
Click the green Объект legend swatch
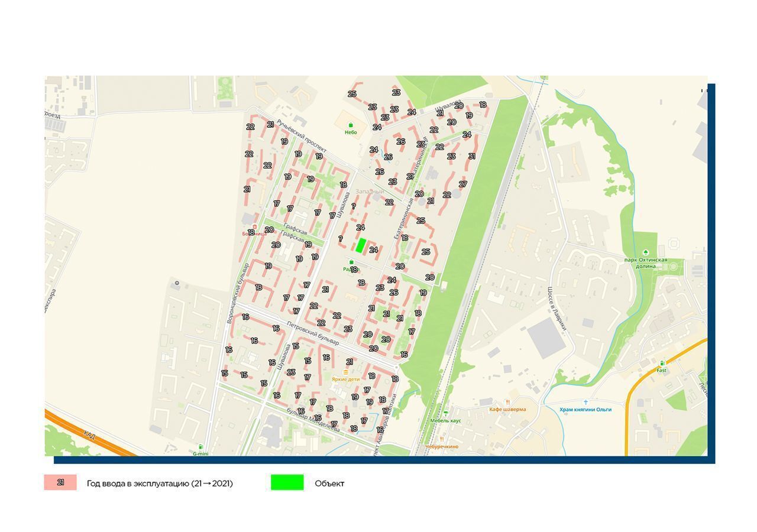click(287, 482)
